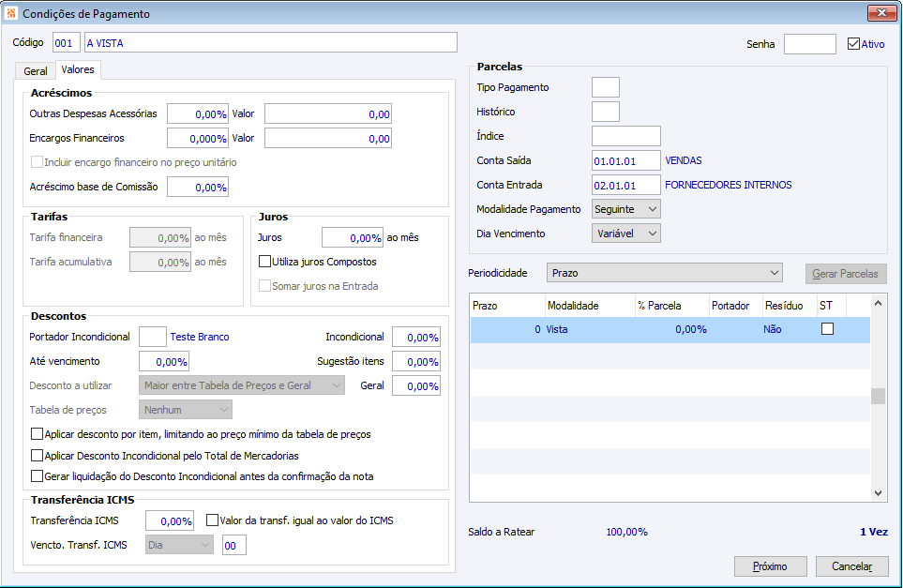
Task: Select the Valores tab
Action: tap(78, 69)
